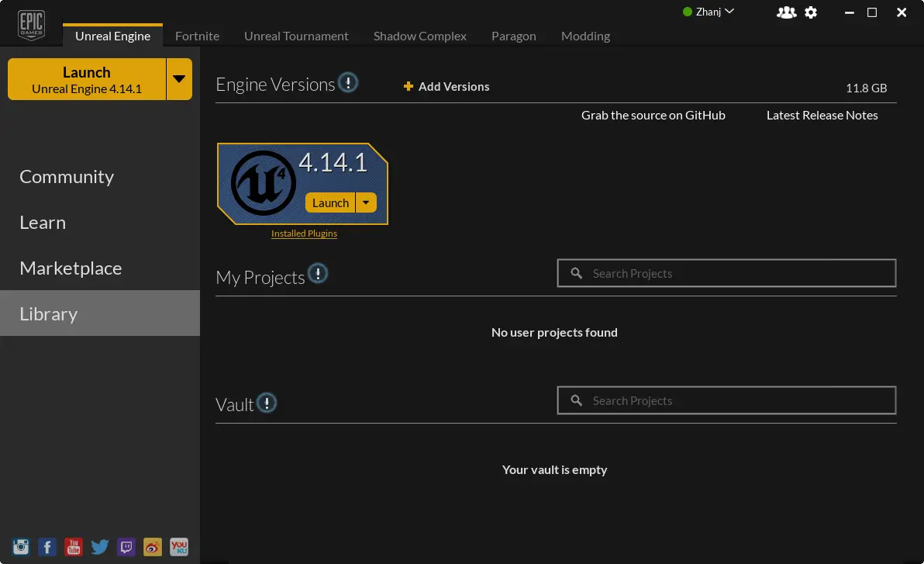Open Latest Release Notes link
The height and width of the screenshot is (564, 924).
(x=822, y=115)
